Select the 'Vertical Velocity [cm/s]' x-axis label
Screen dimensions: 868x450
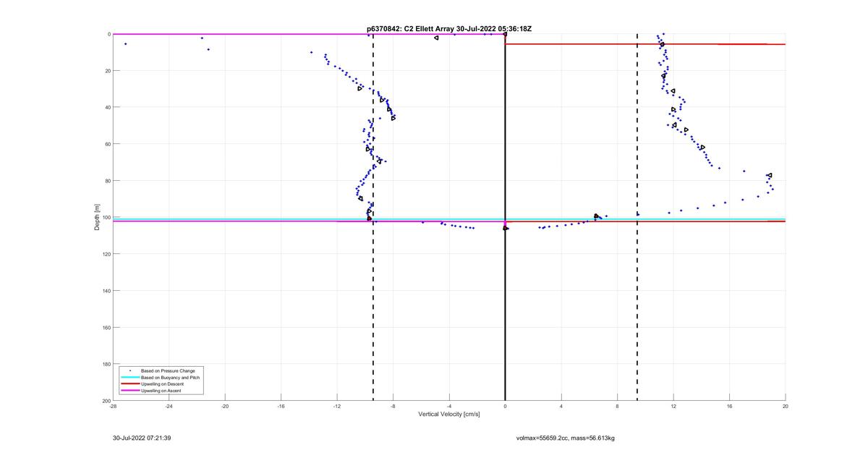[x=449, y=415]
